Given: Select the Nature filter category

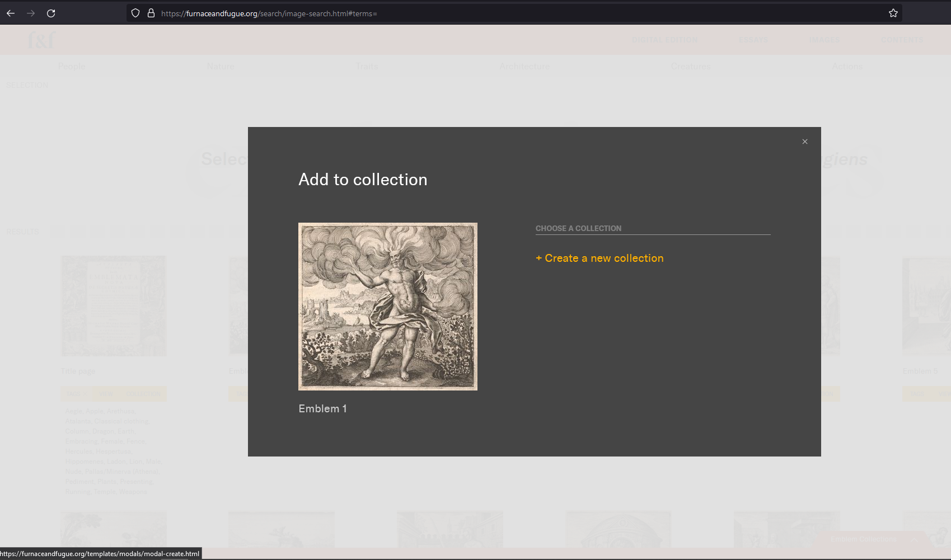Looking at the screenshot, I should (x=221, y=67).
